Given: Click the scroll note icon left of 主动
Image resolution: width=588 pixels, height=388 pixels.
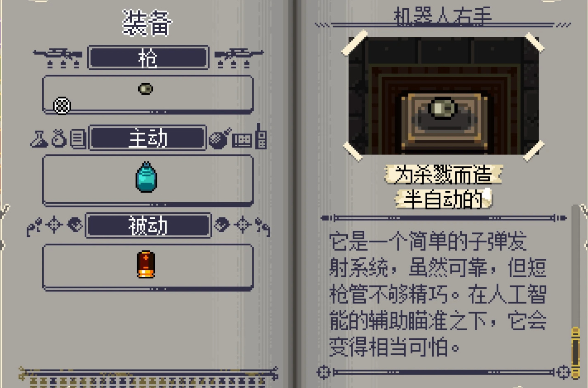Looking at the screenshot, I should click(x=79, y=139).
